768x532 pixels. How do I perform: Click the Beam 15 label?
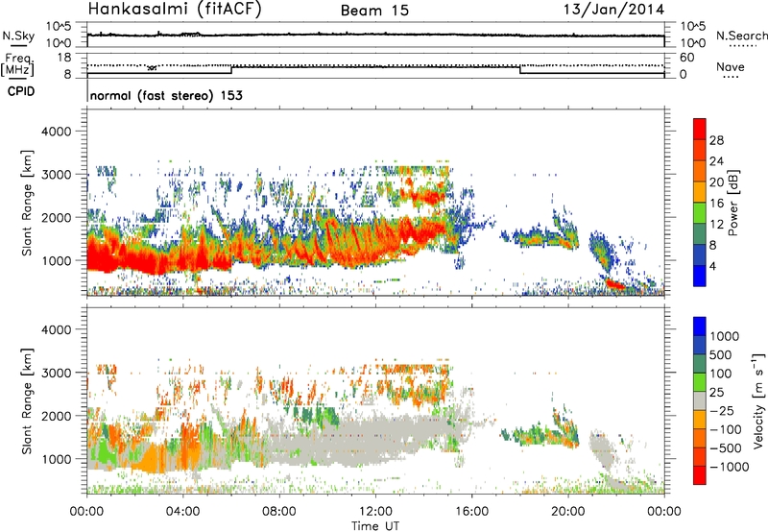pos(374,11)
